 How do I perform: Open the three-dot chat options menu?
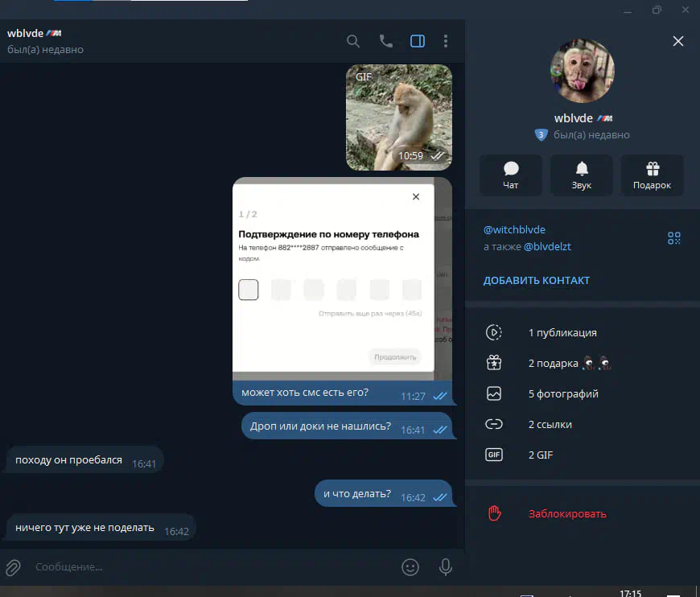pyautogui.click(x=446, y=41)
